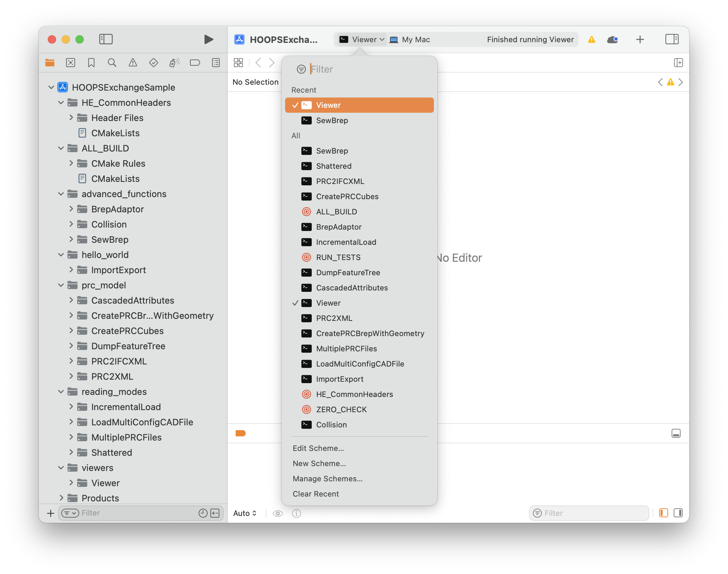This screenshot has height=574, width=728.
Task: Open the Project navigator folder icon
Action: 50,63
